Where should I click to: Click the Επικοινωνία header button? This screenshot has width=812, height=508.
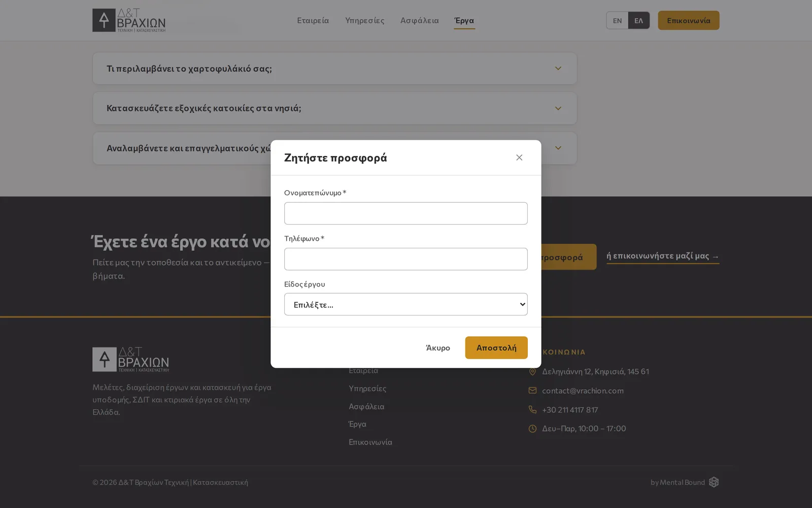click(688, 20)
